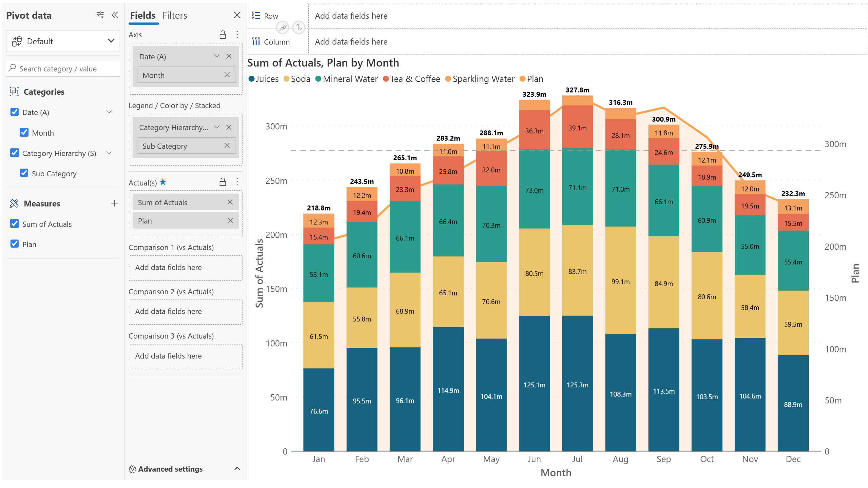This screenshot has width=868, height=488.
Task: Toggle the Sub Category checkbox
Action: click(24, 173)
